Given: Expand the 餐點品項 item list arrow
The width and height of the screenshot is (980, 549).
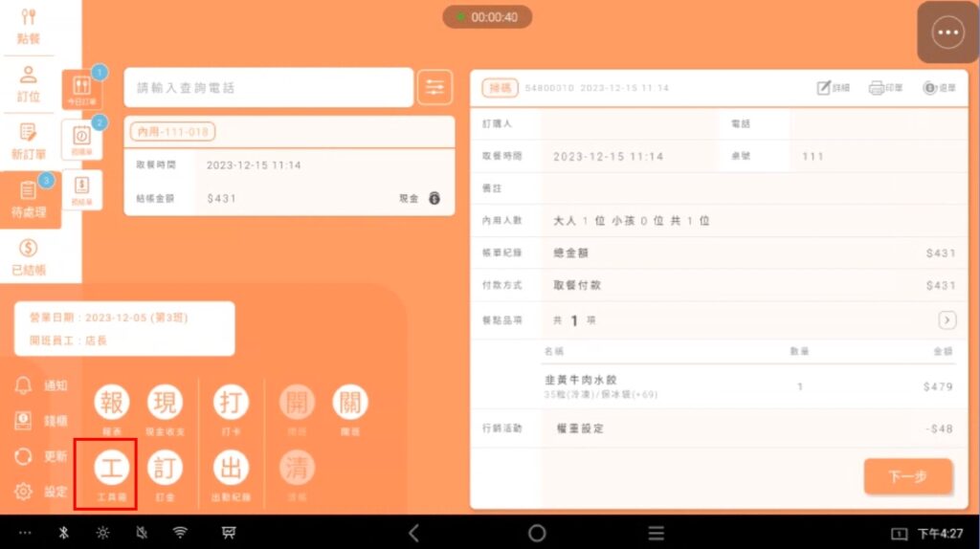Looking at the screenshot, I should click(x=947, y=320).
